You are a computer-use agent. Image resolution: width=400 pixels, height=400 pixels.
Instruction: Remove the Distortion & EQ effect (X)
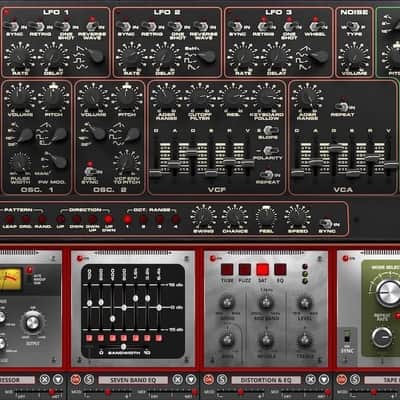[311, 379]
